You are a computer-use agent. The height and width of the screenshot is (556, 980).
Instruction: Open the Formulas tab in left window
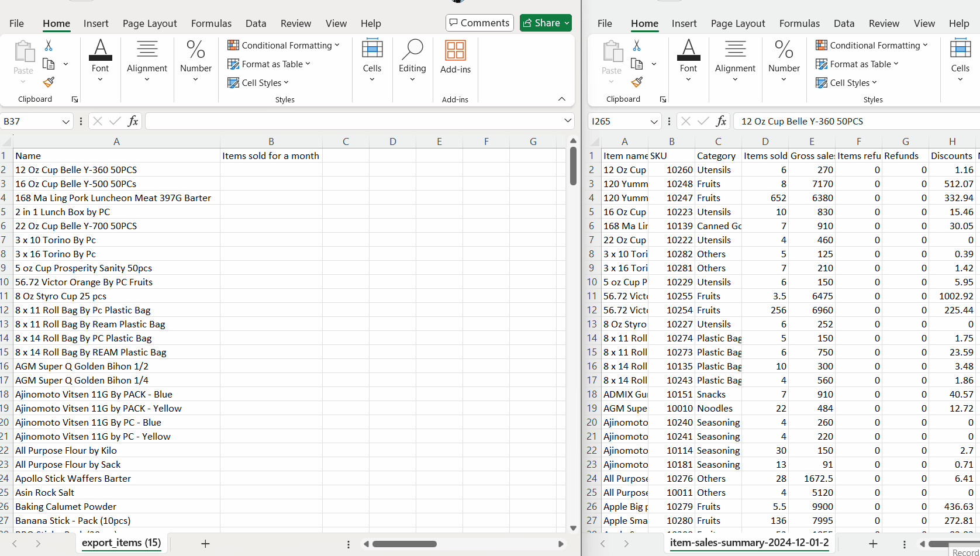(x=211, y=23)
